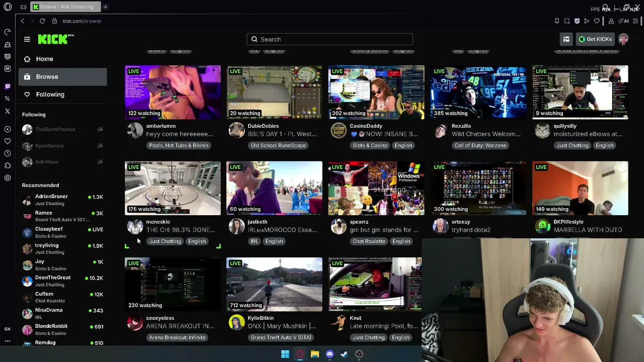Go to Home in Kick sidebar
644x362 pixels.
click(63, 59)
